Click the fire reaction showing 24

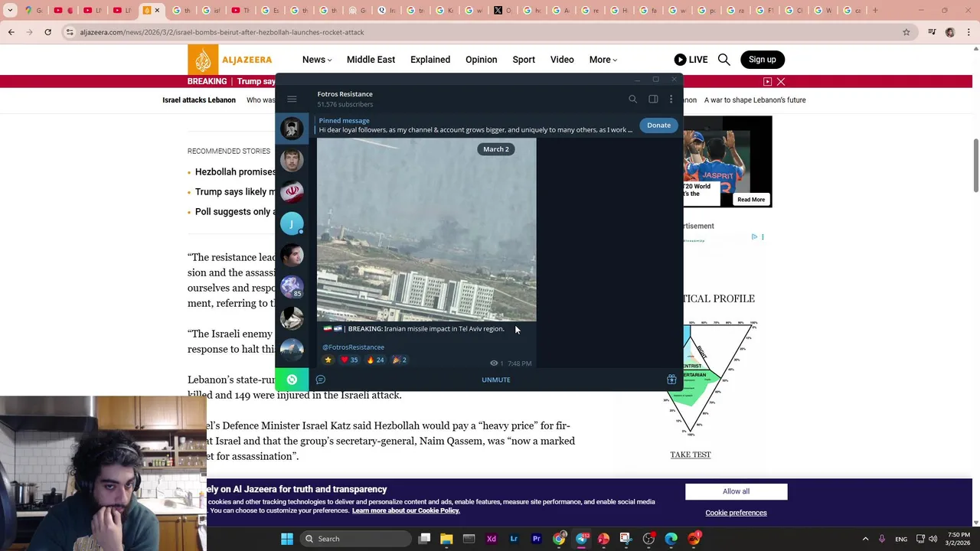[375, 360]
